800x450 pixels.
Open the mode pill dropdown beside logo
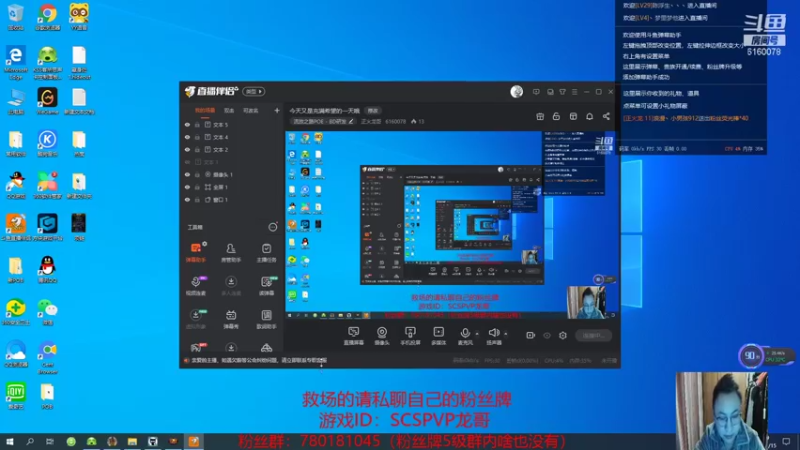click(254, 91)
